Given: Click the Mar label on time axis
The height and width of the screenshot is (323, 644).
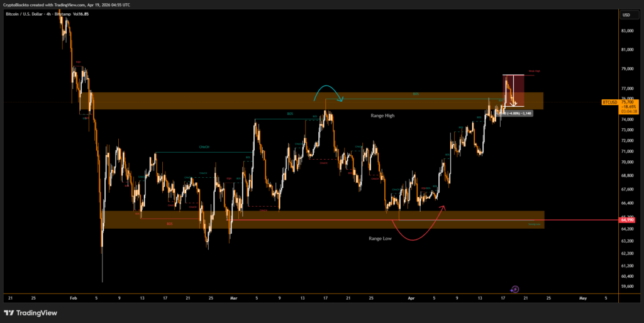Looking at the screenshot, I should coord(234,298).
